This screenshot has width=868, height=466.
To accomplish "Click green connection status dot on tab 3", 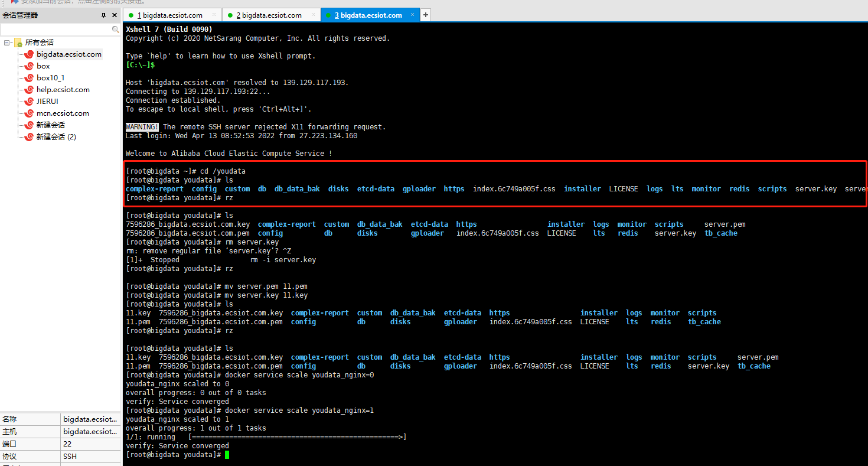I will click(328, 15).
